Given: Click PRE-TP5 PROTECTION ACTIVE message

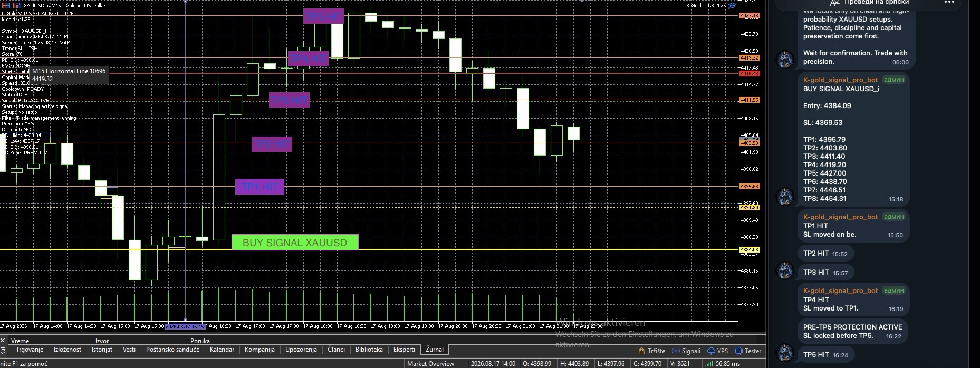Looking at the screenshot, I should point(852,331).
